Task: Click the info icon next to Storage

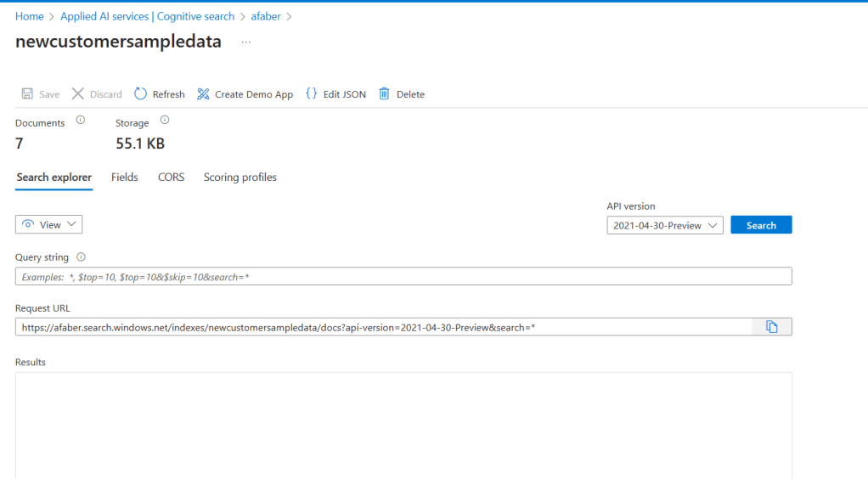Action: point(165,121)
